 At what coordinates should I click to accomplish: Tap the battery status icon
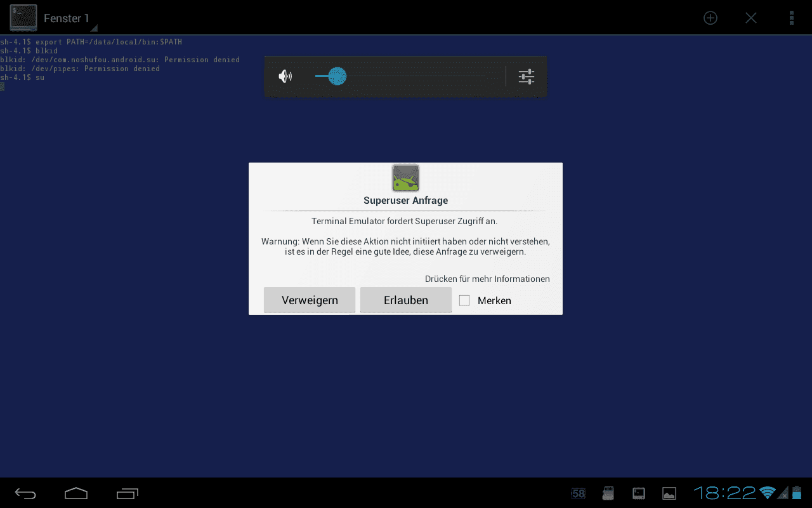pyautogui.click(x=797, y=493)
